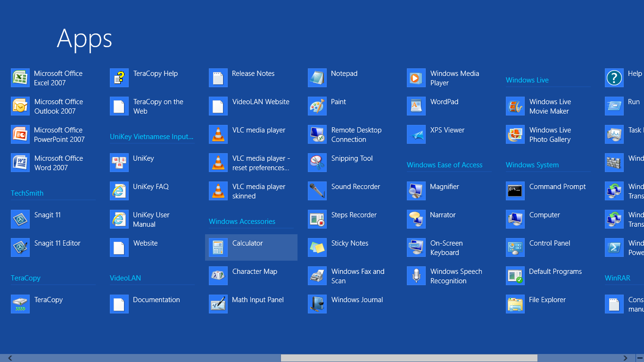Open the Windows Fax and Scan icon
Viewport: 644px width, 362px height.
tap(317, 276)
